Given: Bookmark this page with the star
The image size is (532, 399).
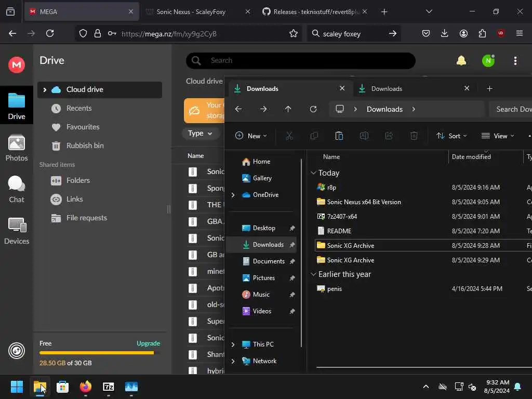Looking at the screenshot, I should coord(294,33).
